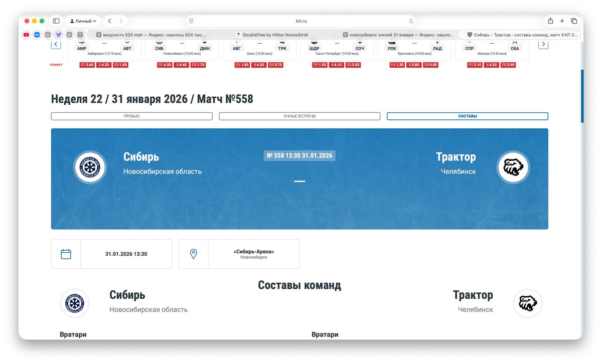The image size is (602, 364).
Task: Click the Х 4.30 odds for СПР–СКА
Action: coord(492,65)
